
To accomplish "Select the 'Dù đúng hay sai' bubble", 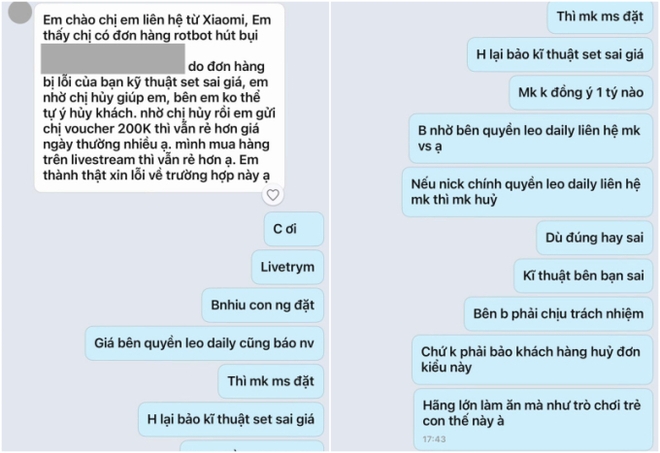I will pyautogui.click(x=594, y=237).
